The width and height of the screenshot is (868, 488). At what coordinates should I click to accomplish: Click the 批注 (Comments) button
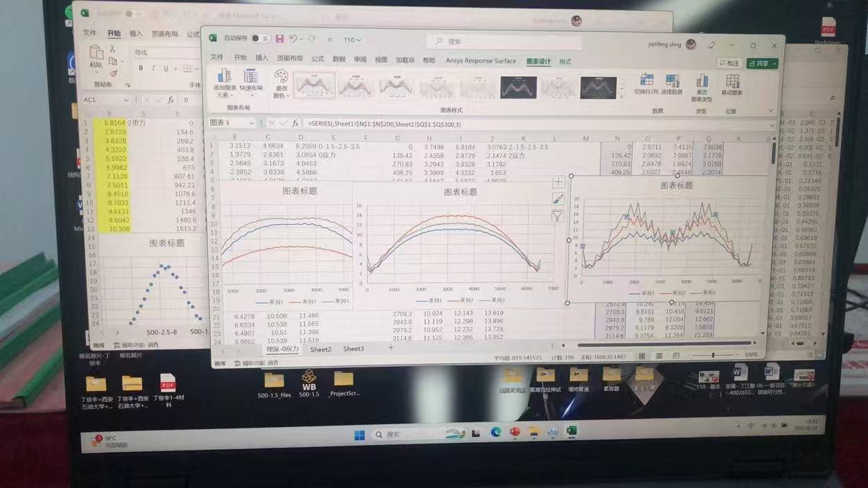729,63
